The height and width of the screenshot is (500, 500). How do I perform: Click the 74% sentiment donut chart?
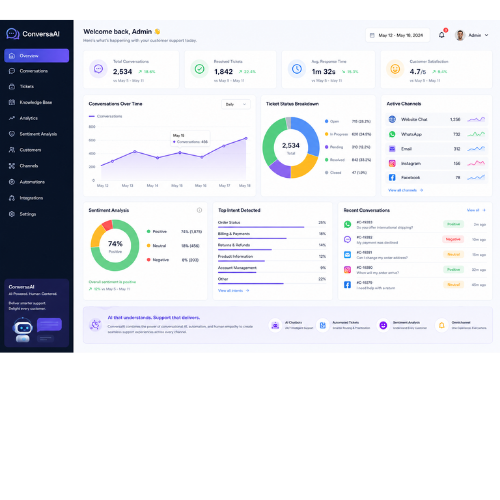pos(115,245)
